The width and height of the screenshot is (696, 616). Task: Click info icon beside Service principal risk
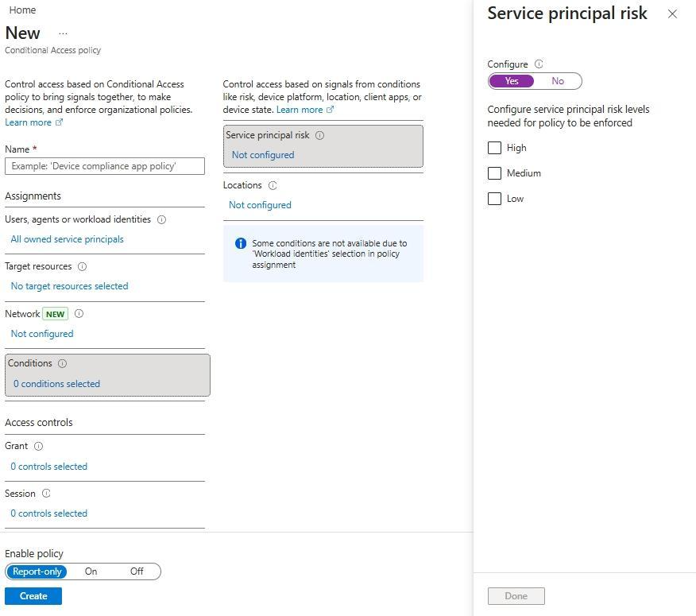[x=320, y=135]
